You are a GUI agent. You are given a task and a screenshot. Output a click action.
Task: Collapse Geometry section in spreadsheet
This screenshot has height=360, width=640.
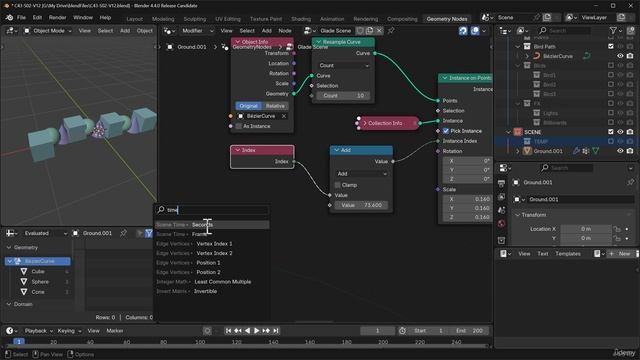9,247
